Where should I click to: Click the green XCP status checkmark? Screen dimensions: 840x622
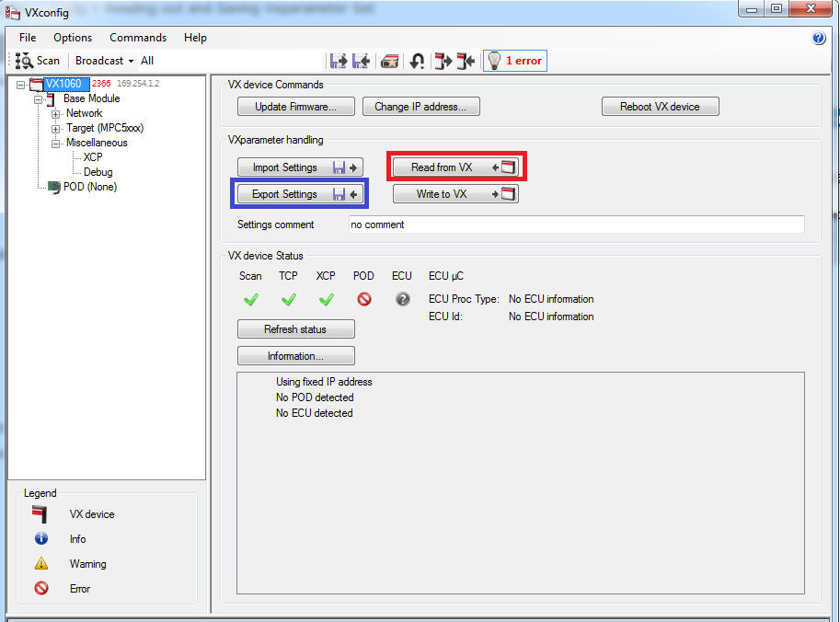326,299
